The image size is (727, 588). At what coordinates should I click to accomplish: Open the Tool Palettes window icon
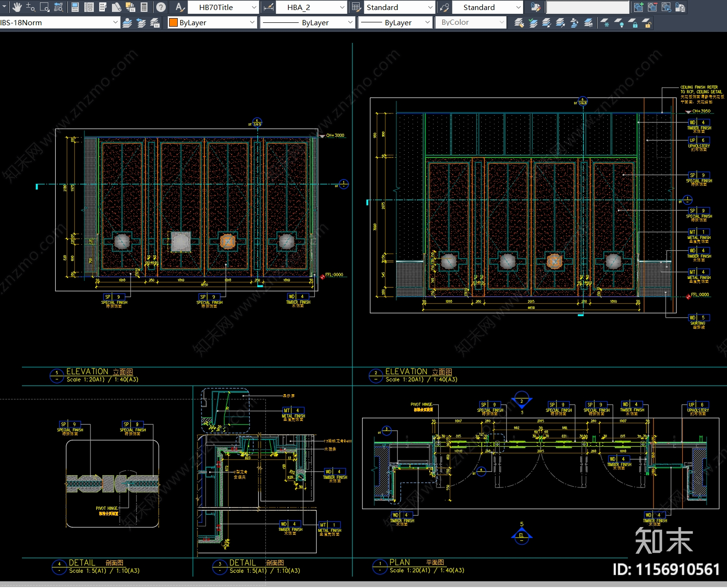(x=102, y=7)
